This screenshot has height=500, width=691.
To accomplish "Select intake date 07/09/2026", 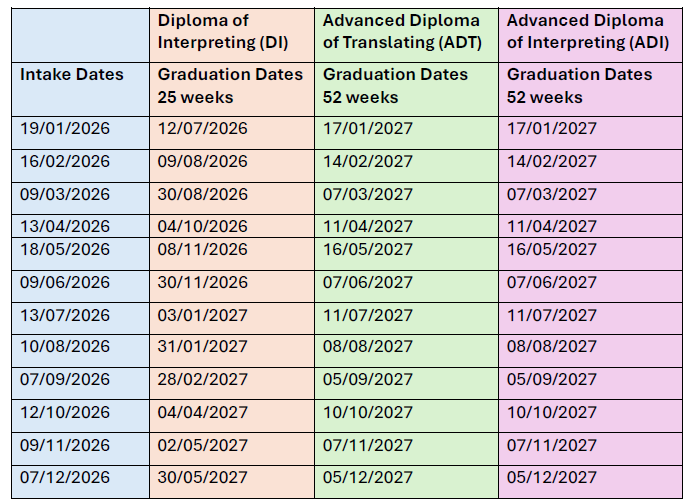I will click(66, 380).
